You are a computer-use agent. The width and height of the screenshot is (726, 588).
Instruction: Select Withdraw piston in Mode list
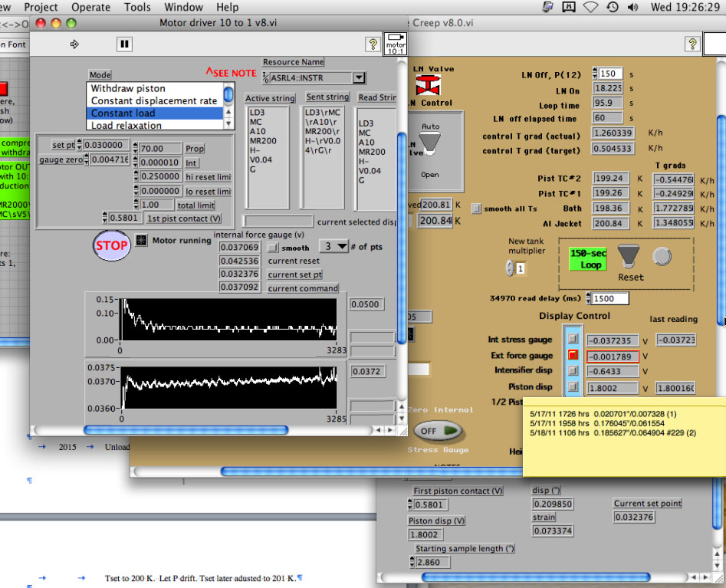coord(128,88)
